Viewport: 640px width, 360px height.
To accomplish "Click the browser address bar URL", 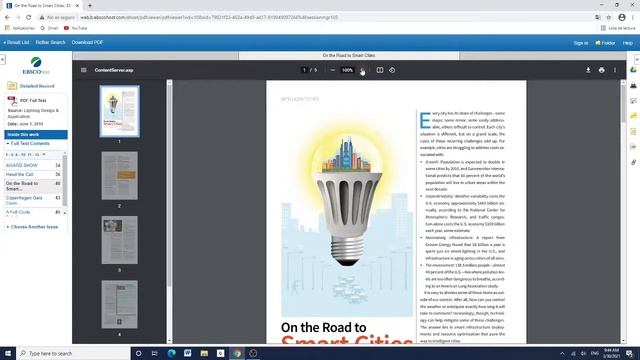I will tap(209, 18).
